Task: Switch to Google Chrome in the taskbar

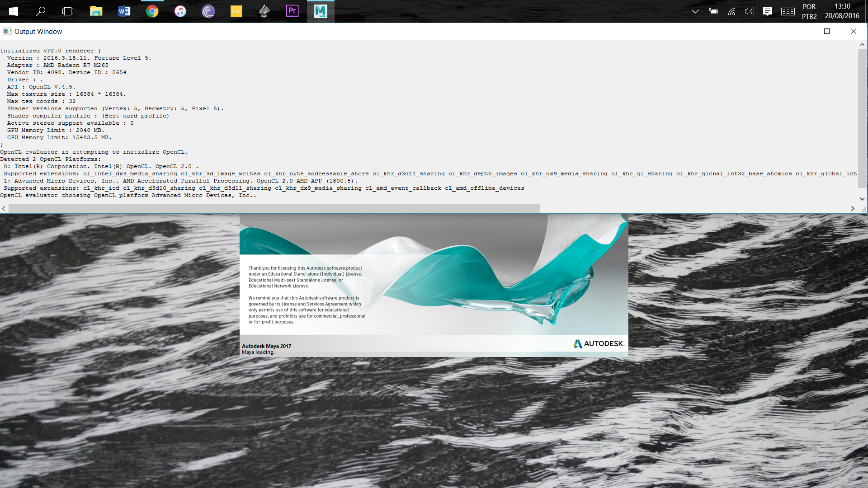Action: (152, 11)
